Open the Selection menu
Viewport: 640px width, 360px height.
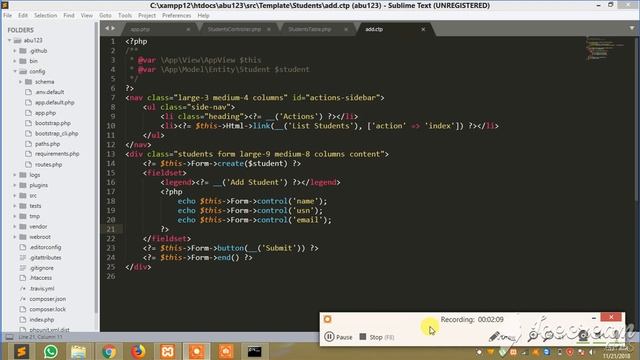(x=45, y=16)
